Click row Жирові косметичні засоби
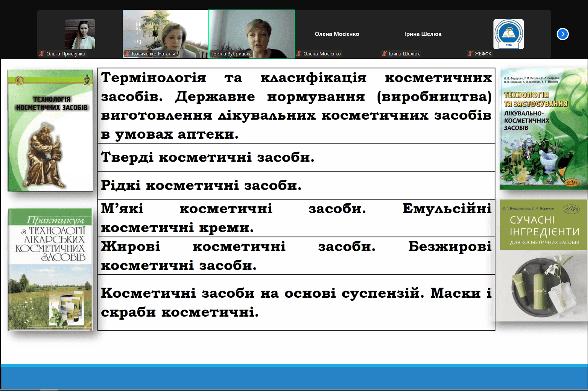The height and width of the screenshot is (391, 588). point(296,256)
